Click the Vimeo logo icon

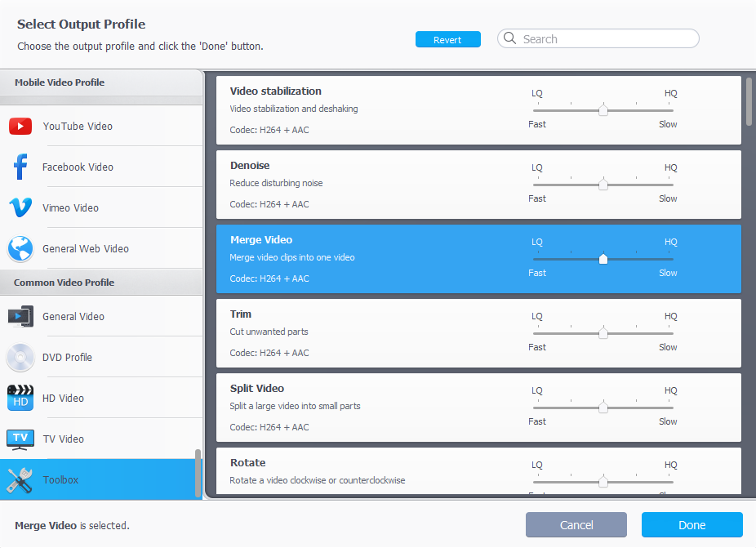coord(20,207)
